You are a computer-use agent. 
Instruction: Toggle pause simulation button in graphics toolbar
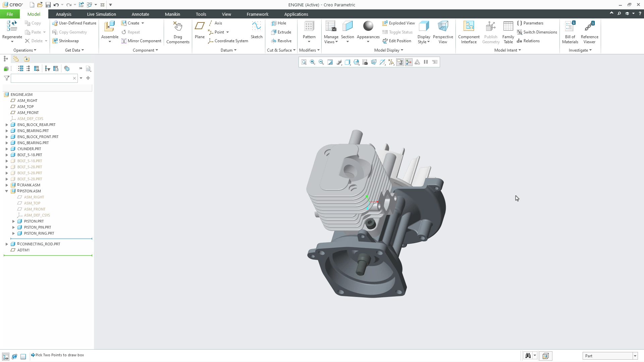point(426,62)
